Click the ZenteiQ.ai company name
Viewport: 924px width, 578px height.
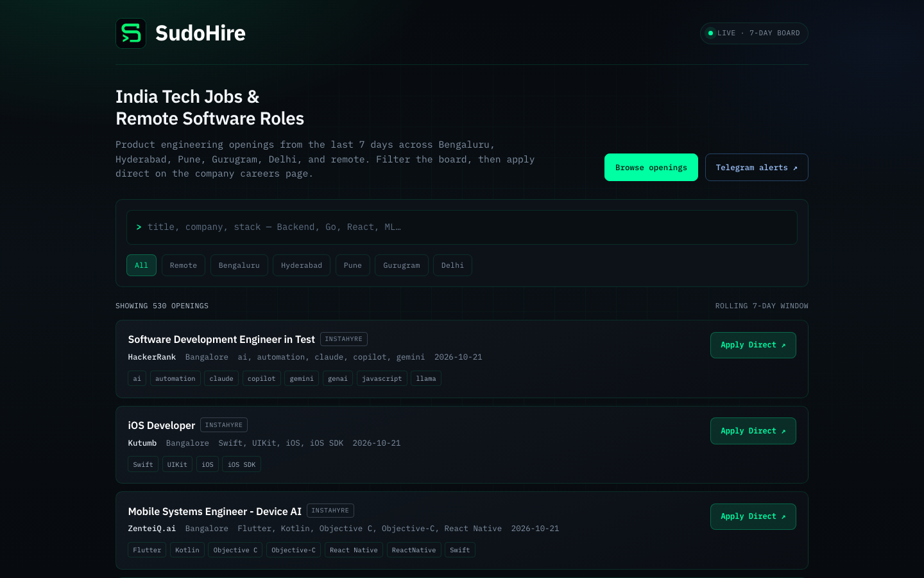pyautogui.click(x=152, y=529)
